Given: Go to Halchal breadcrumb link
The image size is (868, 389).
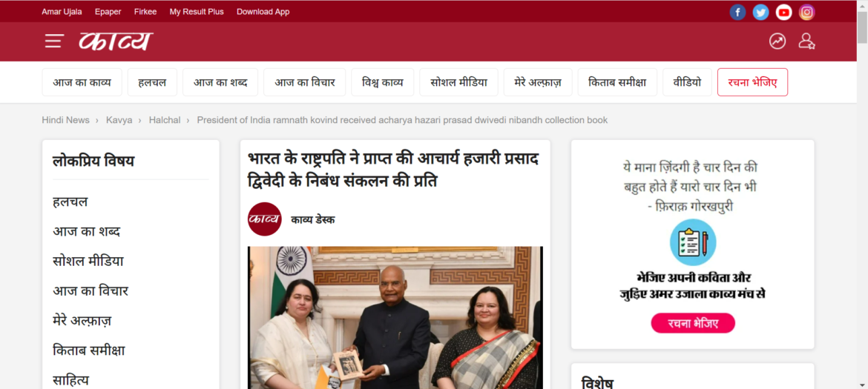Looking at the screenshot, I should 165,120.
